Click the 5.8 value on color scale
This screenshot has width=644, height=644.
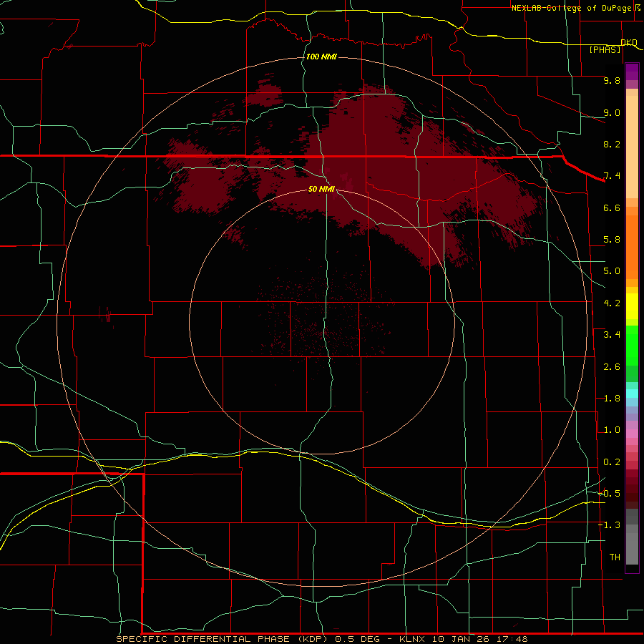click(612, 240)
